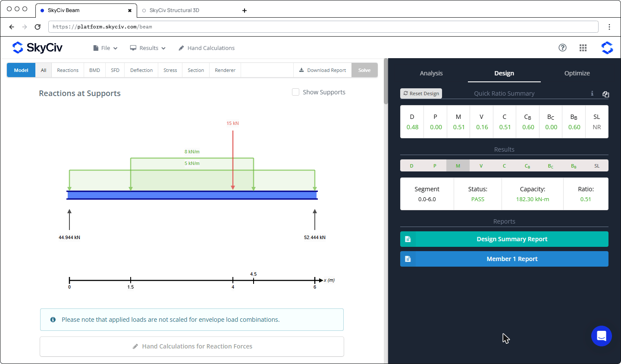This screenshot has height=364, width=621.
Task: Open the apps grid icon
Action: point(583,48)
